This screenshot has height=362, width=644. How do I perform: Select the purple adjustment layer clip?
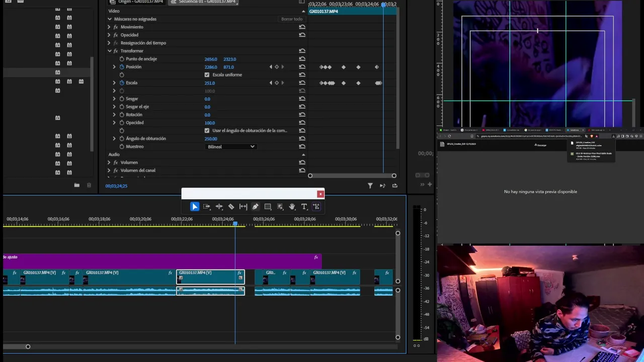coord(162,261)
